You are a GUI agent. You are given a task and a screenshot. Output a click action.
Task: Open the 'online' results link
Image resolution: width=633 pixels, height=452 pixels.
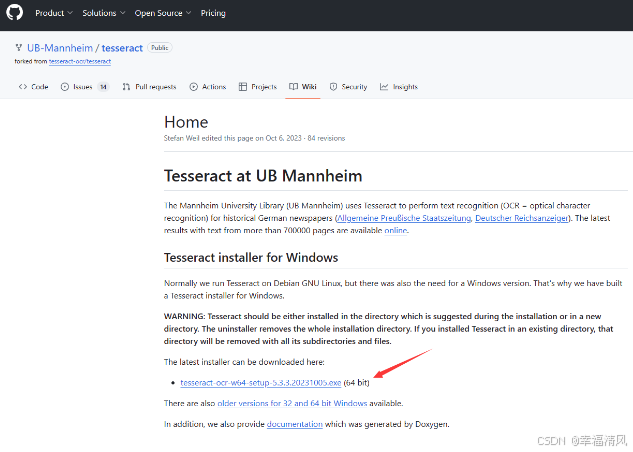pos(396,230)
